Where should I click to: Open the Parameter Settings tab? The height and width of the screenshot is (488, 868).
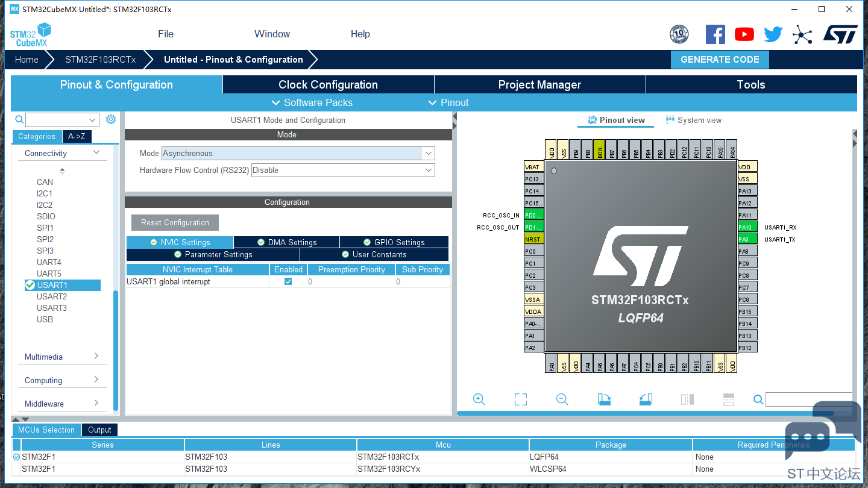click(213, 254)
